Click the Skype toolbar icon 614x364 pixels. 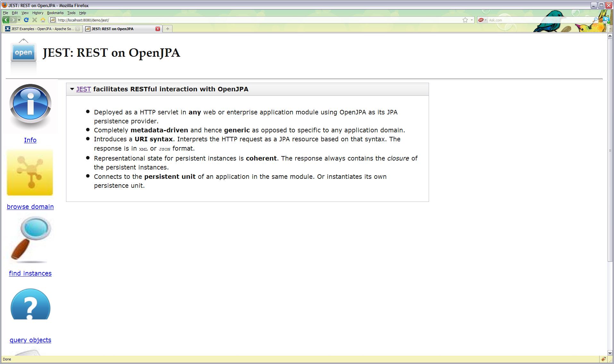(x=606, y=20)
